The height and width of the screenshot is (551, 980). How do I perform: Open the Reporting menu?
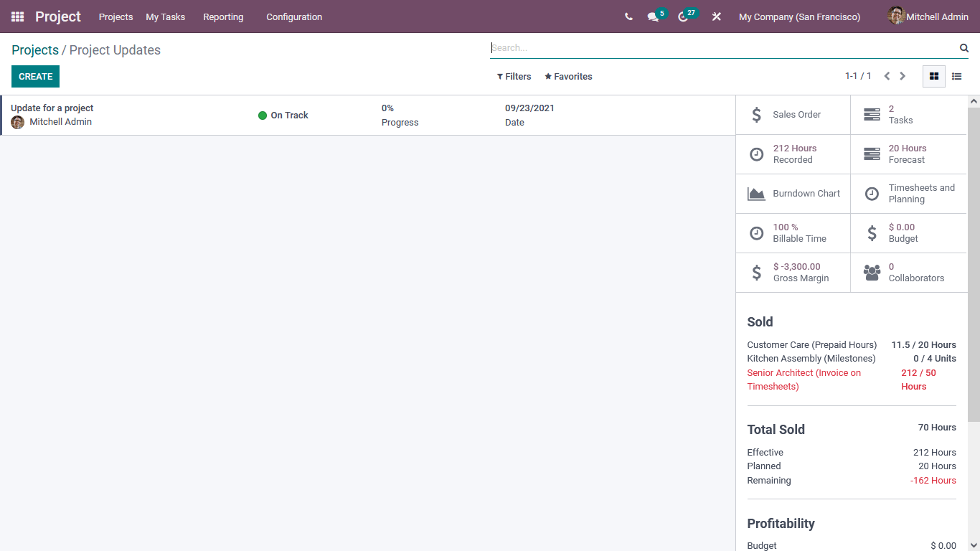pos(223,17)
